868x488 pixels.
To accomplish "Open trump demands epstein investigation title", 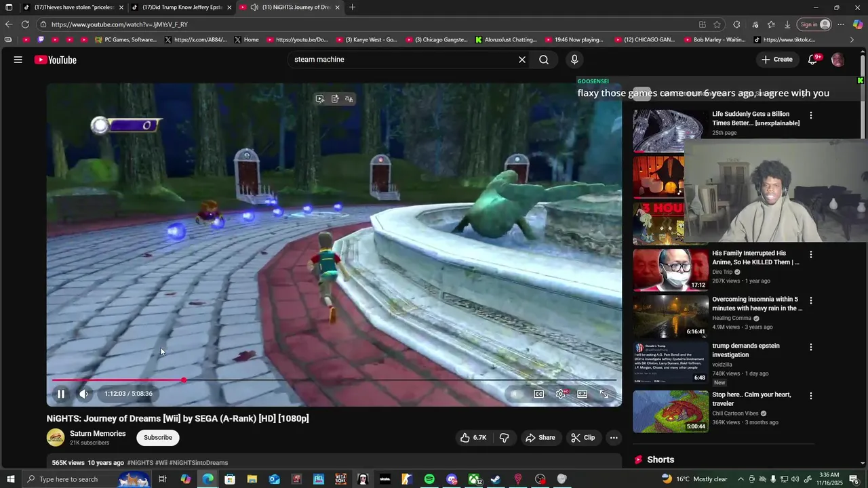I will 746,350.
